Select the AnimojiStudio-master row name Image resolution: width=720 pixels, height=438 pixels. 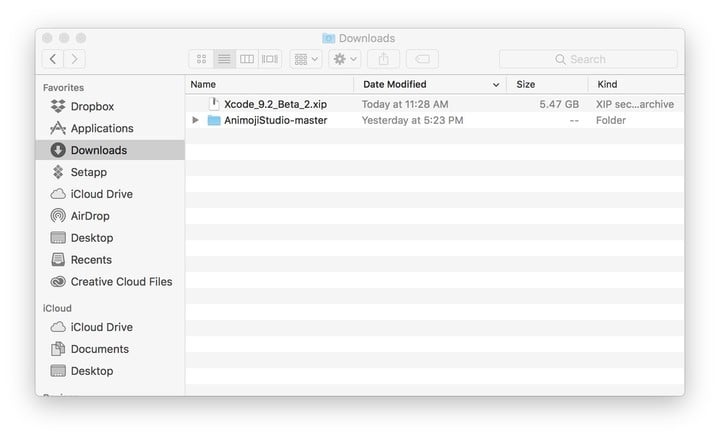click(x=276, y=120)
